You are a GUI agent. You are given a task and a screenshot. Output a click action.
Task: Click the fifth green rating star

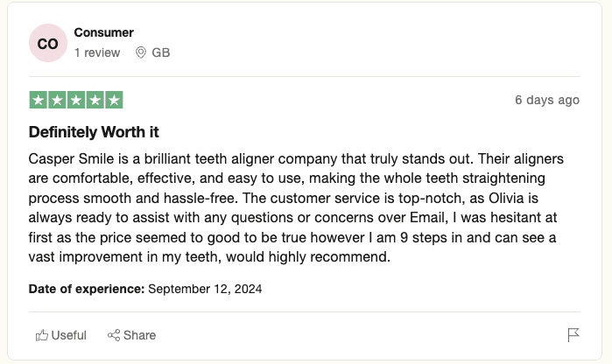pos(114,100)
